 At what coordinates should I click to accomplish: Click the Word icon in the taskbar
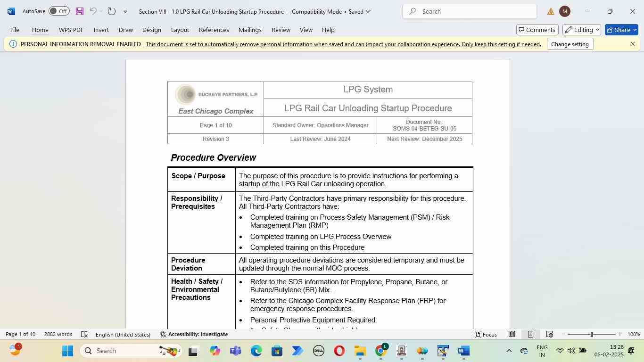tap(464, 351)
